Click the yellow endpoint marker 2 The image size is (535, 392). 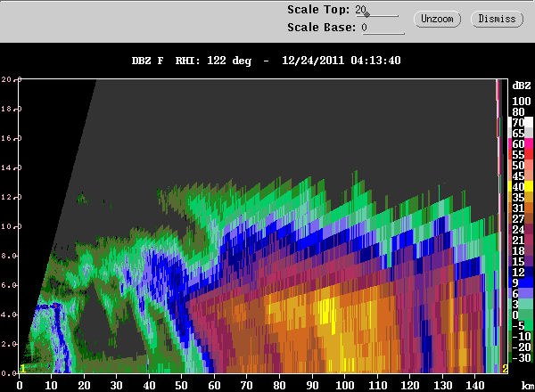(x=505, y=369)
